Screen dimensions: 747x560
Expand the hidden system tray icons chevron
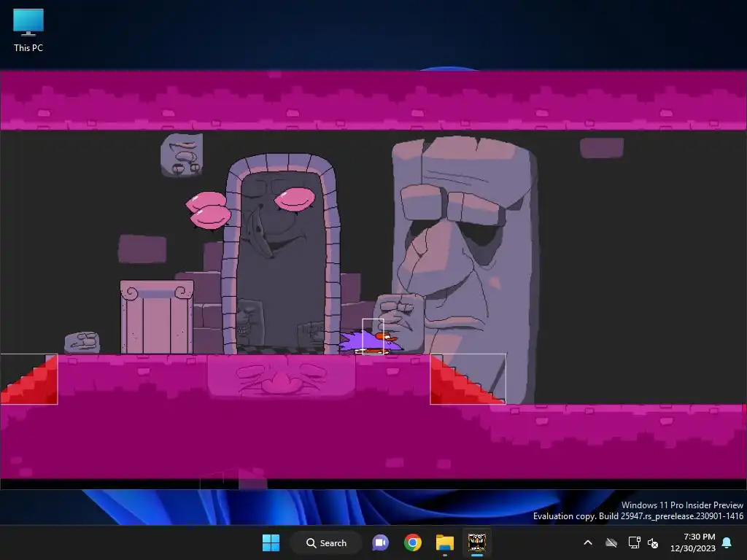click(x=588, y=542)
